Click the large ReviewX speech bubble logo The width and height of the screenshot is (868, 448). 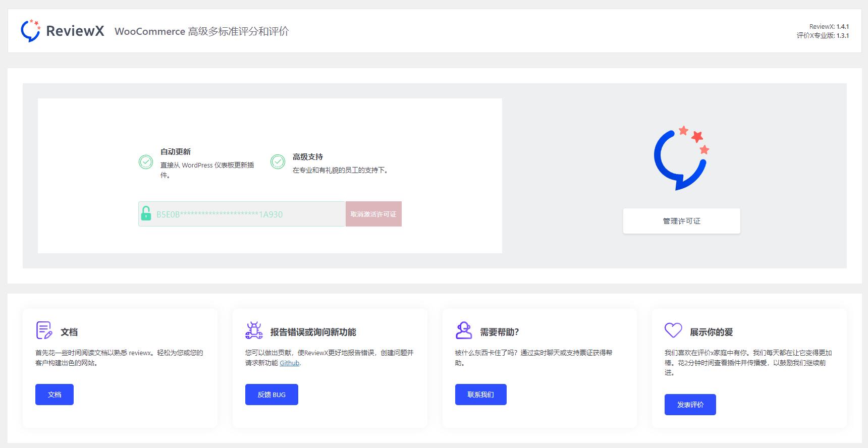[681, 158]
